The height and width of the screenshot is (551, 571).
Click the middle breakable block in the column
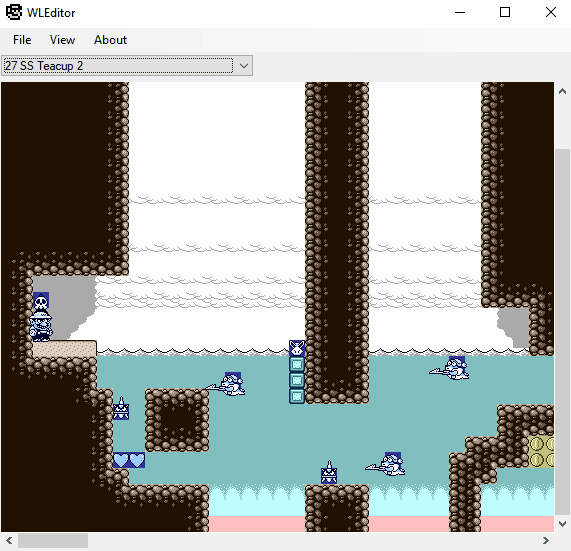click(x=297, y=381)
